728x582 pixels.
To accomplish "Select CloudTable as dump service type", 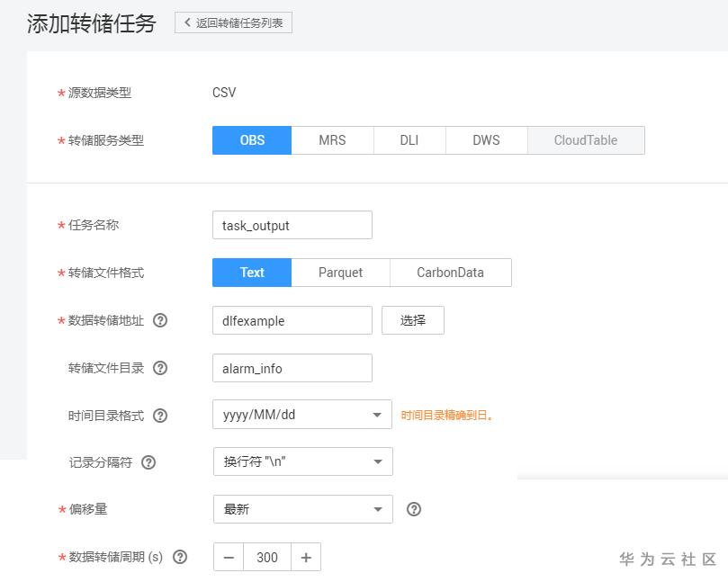I will coord(586,140).
